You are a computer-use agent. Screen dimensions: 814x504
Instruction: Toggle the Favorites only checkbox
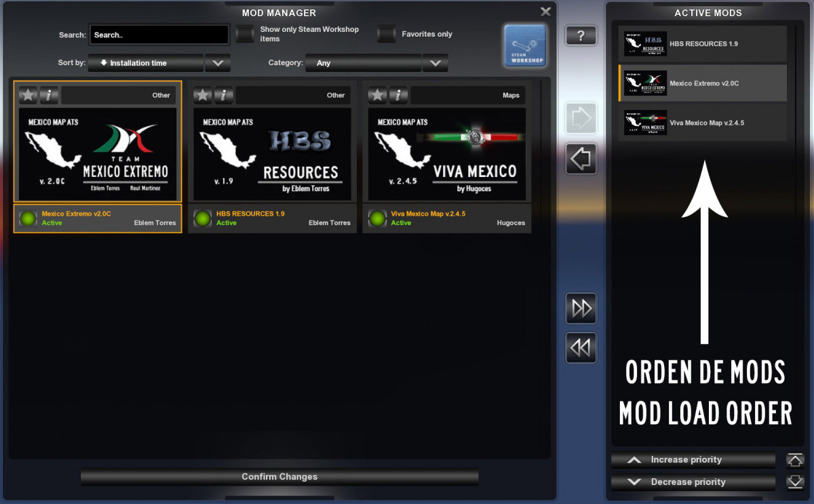pyautogui.click(x=386, y=34)
